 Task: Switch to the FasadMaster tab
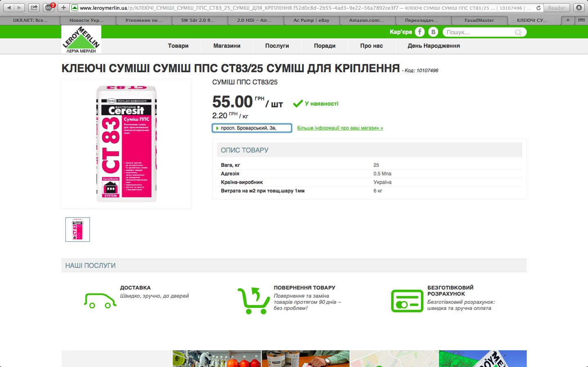479,20
